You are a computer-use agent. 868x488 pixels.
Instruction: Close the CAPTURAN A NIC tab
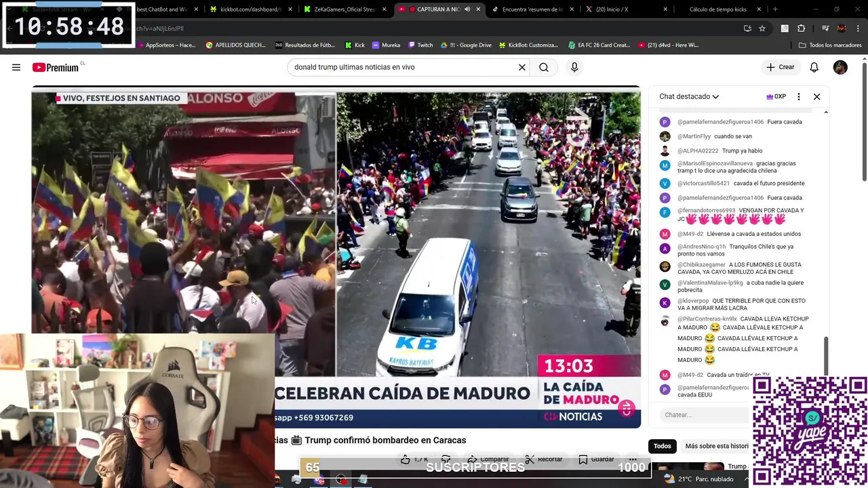click(x=478, y=9)
